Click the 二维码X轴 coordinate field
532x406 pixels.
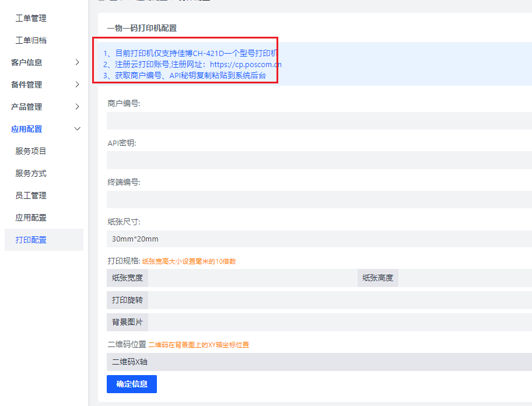pyautogui.click(x=262, y=362)
